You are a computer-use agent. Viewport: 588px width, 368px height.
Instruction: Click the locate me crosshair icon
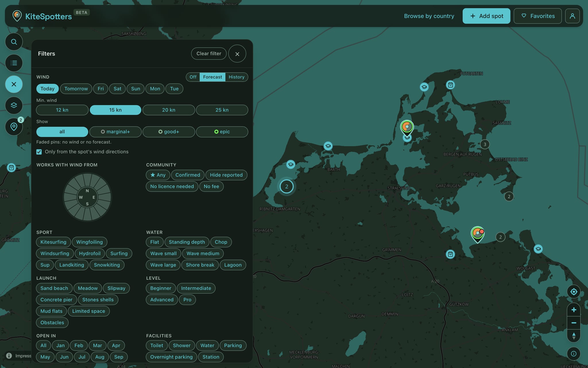point(574,292)
